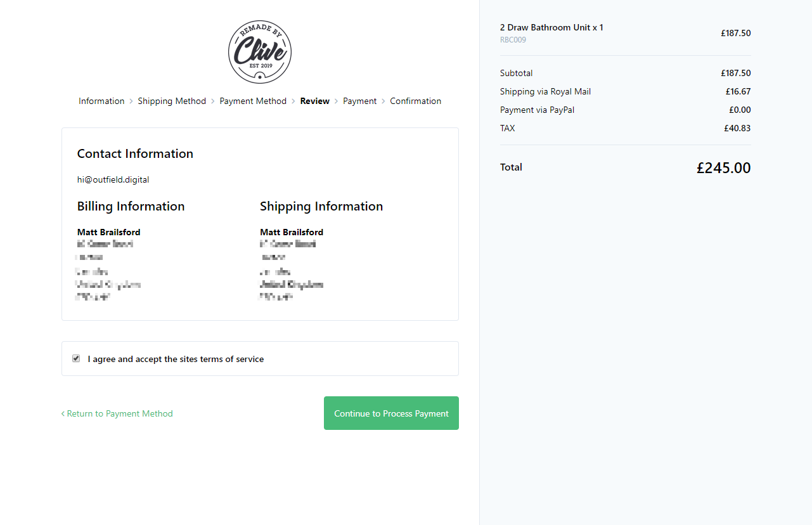Open the Shipping Method step
The height and width of the screenshot is (525, 812).
click(x=172, y=101)
